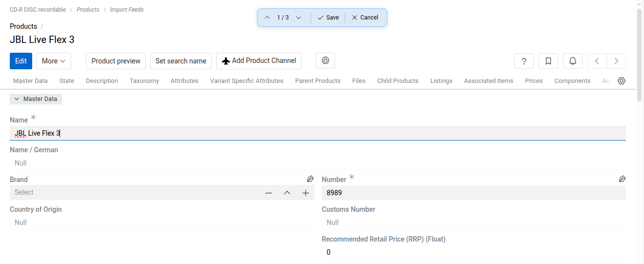644x264 pixels.
Task: Click the 1 / 3 record counter
Action: coord(283,18)
